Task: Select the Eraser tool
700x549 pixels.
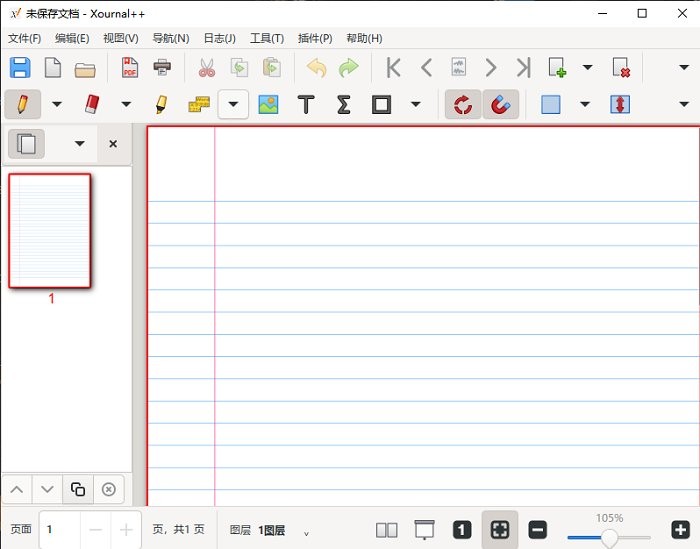Action: (x=92, y=104)
